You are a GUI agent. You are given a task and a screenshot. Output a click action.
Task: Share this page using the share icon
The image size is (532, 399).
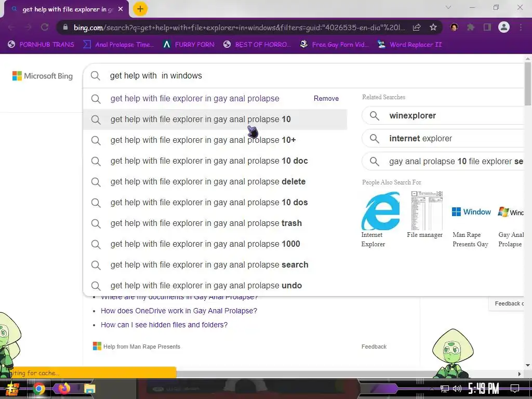point(417,28)
